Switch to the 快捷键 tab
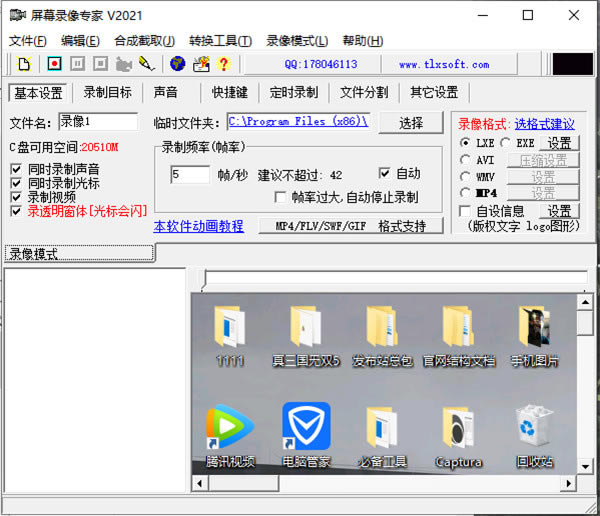600x516 pixels. [230, 92]
